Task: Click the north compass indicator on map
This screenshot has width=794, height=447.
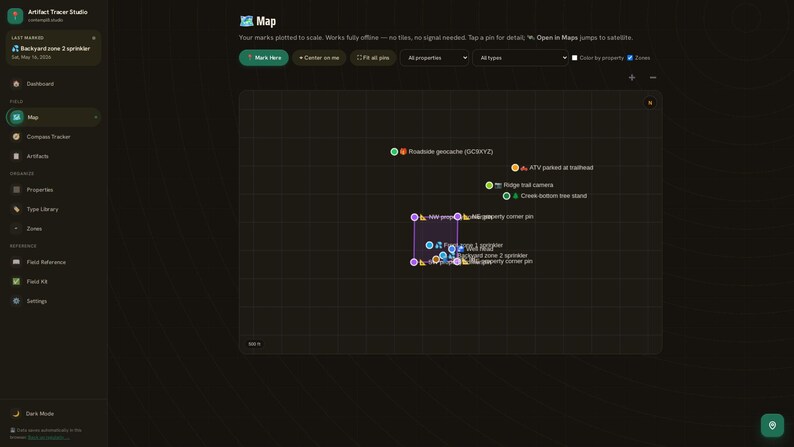Action: point(650,103)
